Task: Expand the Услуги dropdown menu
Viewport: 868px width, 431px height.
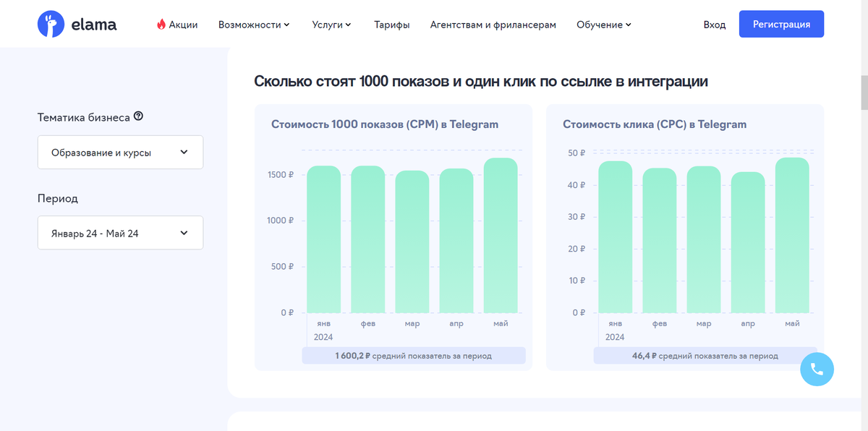Action: pos(331,25)
